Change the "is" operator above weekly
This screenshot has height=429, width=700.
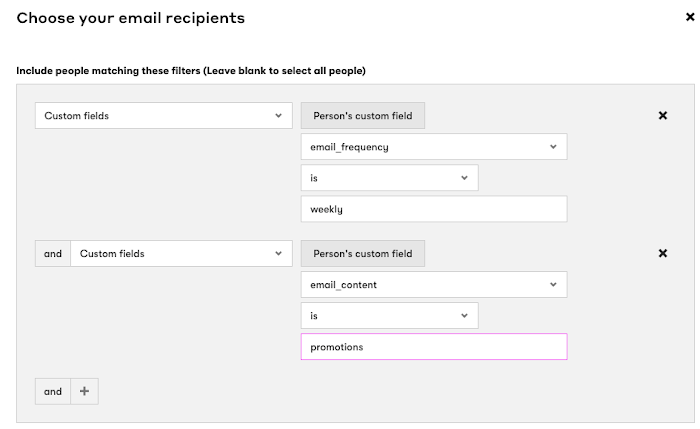click(390, 178)
